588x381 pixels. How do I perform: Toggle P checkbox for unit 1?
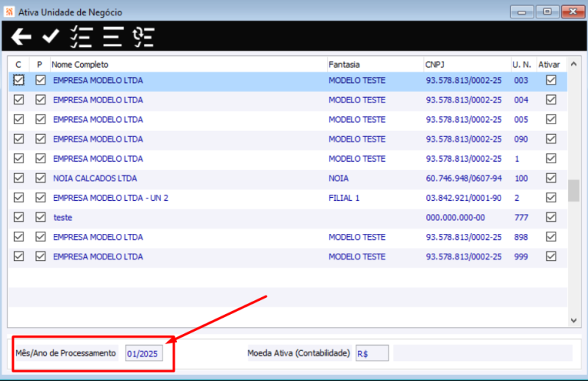40,158
